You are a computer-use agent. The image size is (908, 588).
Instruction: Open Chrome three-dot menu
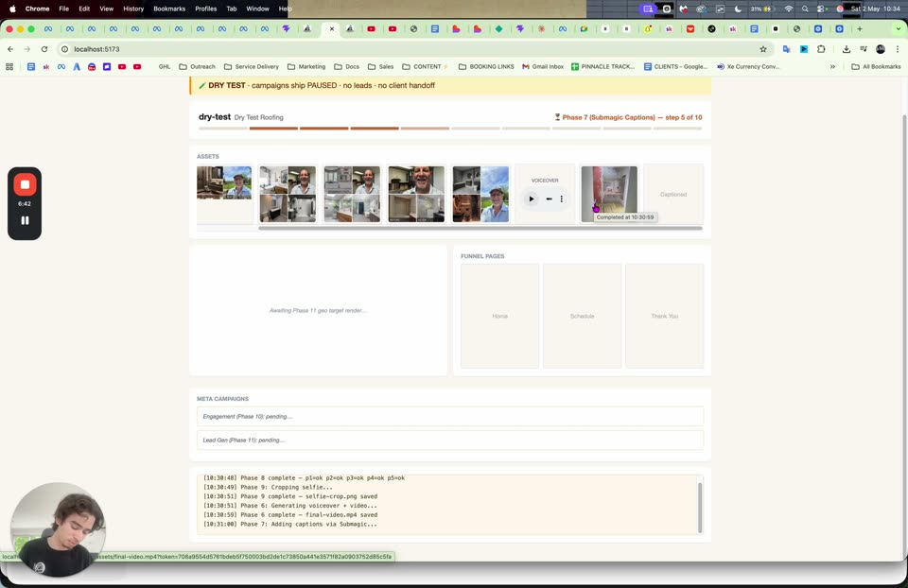coord(898,49)
